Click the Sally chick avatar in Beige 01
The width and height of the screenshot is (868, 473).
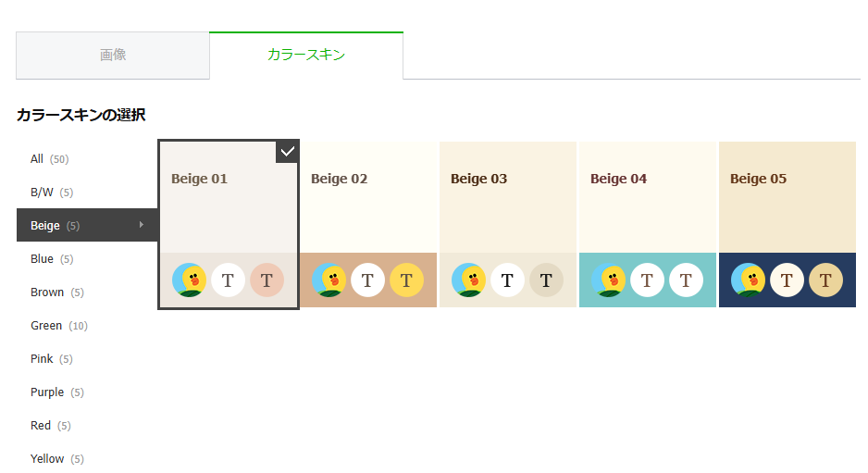pyautogui.click(x=190, y=280)
